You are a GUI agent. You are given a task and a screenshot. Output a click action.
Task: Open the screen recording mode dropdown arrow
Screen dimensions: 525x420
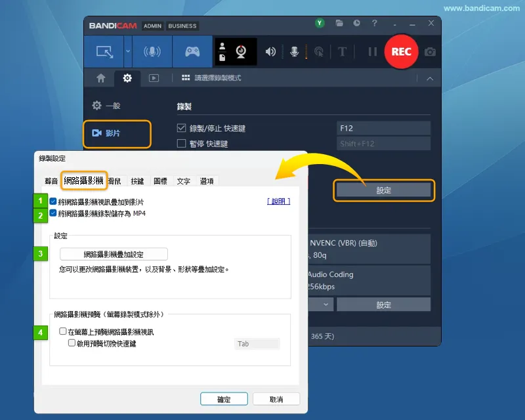pyautogui.click(x=128, y=52)
